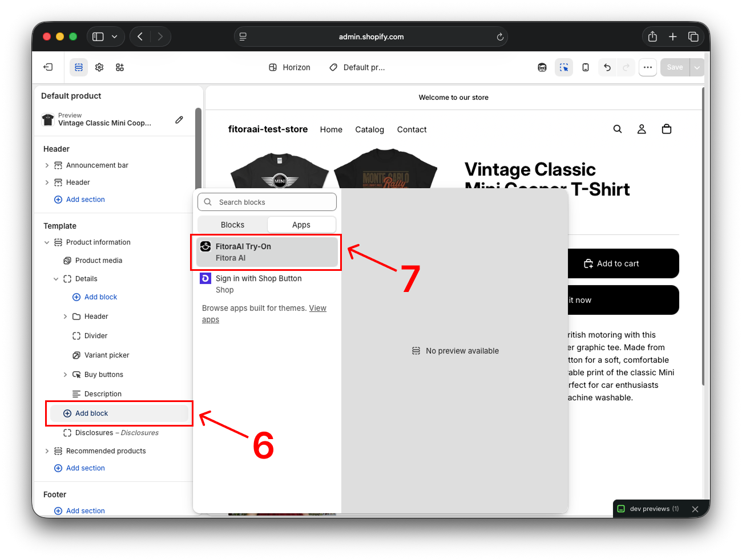Open the Contact store menu link

412,129
